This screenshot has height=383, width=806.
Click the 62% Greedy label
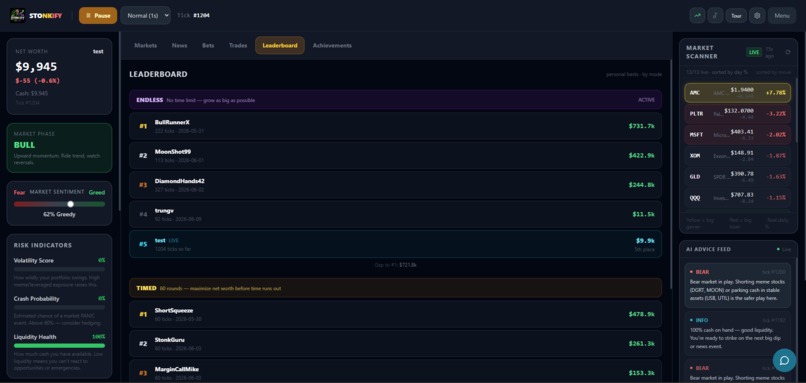coord(59,214)
